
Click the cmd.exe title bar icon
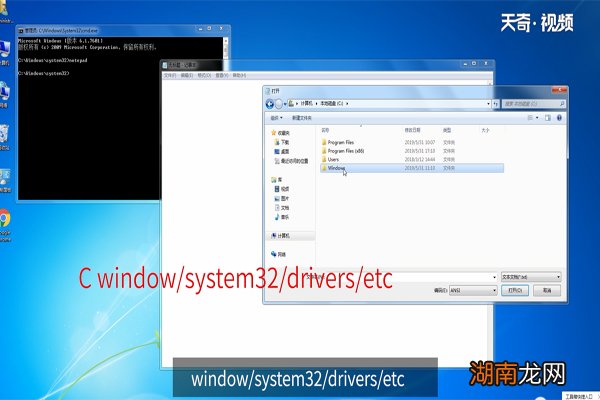tap(21, 30)
